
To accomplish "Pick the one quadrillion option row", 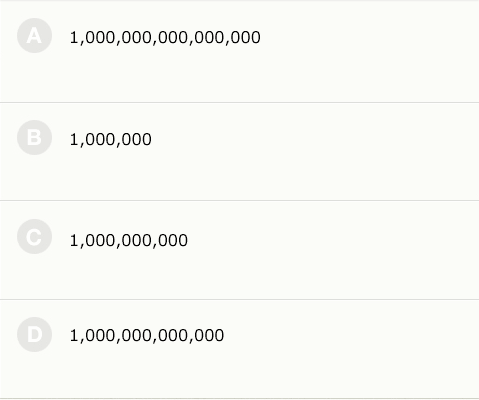I will [239, 52].
